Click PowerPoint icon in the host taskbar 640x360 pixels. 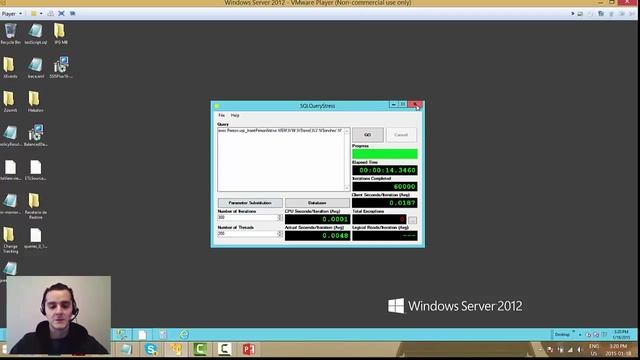pyautogui.click(x=249, y=349)
